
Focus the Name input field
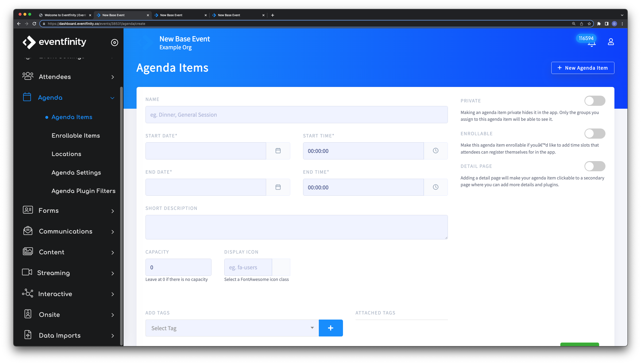pos(297,114)
